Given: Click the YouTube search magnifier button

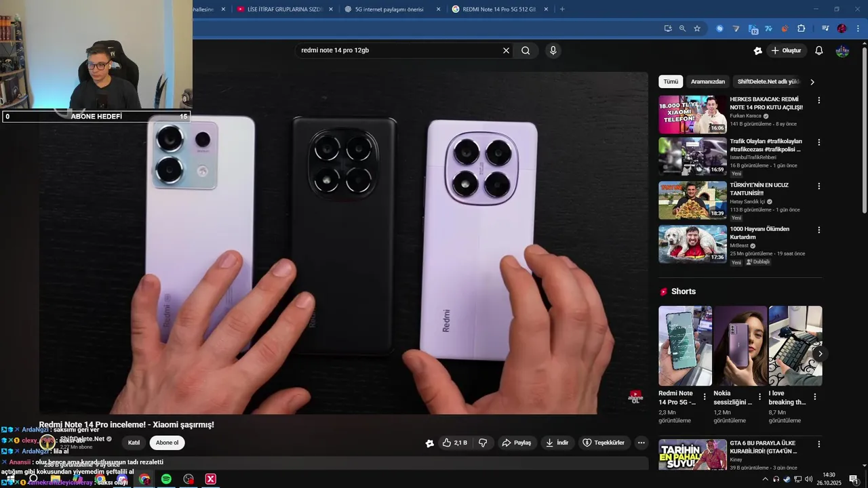Looking at the screenshot, I should [x=526, y=50].
